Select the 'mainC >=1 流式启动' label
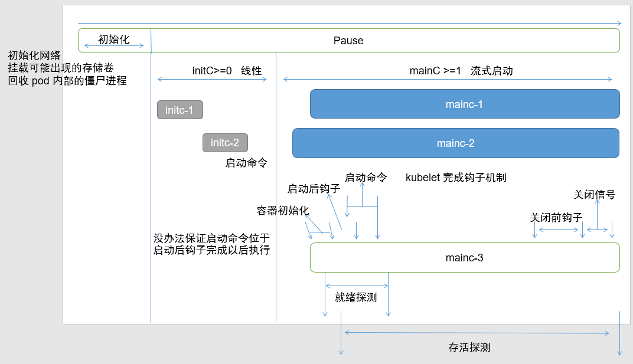Viewport: 633px width, 364px height. tap(461, 71)
